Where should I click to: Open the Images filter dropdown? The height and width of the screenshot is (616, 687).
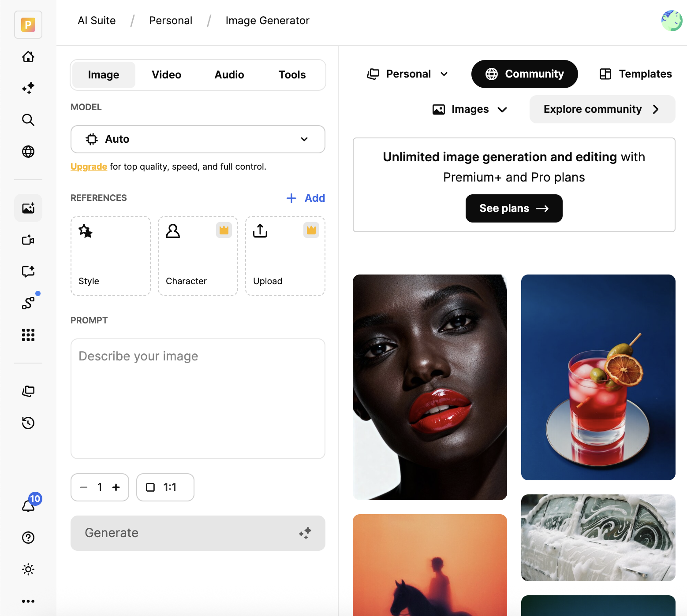click(x=470, y=109)
